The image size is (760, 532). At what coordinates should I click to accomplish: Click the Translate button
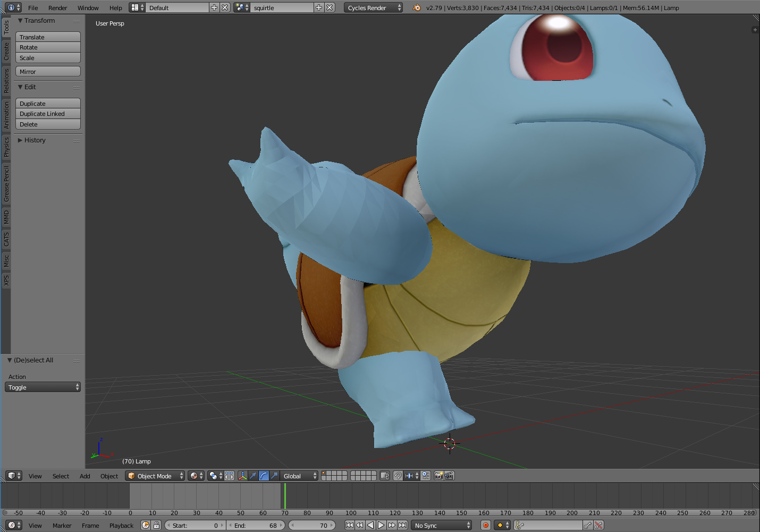tap(48, 37)
